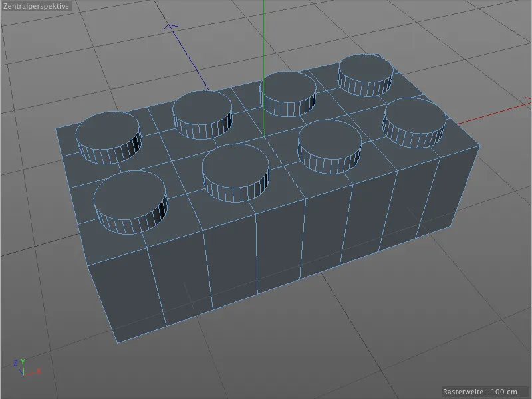532x399 pixels.
Task: Click the Y label on the axis gizmo
Action: click(23, 362)
